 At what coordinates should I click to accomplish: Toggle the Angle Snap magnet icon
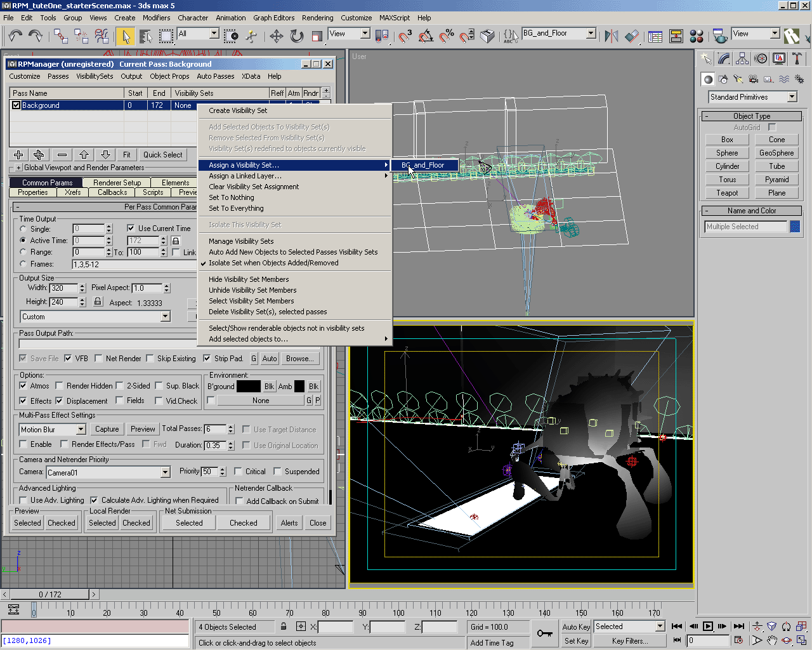point(426,36)
